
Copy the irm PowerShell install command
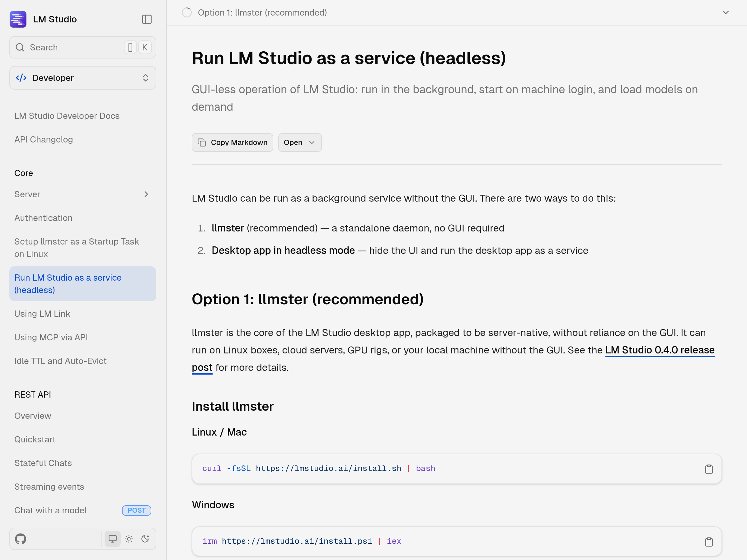[709, 542]
